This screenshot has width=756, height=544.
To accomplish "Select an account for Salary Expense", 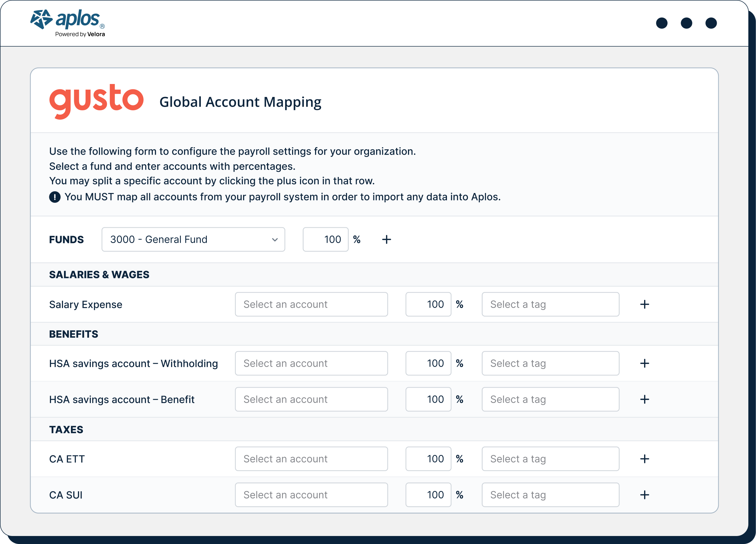I will [x=311, y=304].
